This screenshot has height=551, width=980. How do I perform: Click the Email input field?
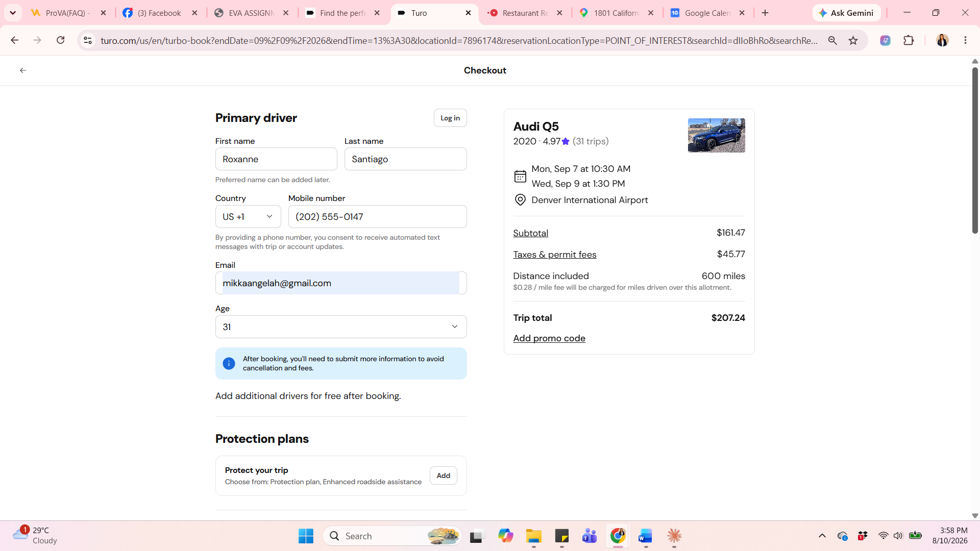(x=341, y=283)
